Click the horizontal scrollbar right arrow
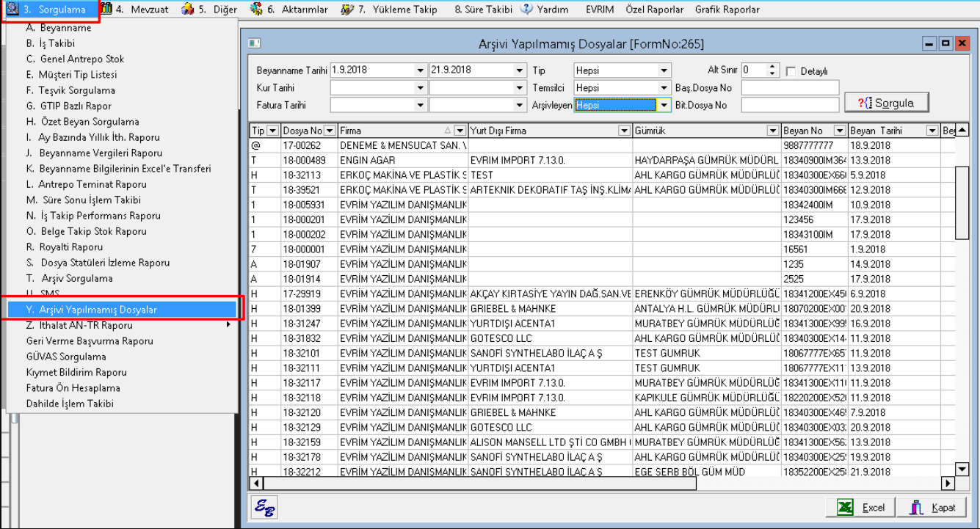The width and height of the screenshot is (980, 529). (948, 484)
